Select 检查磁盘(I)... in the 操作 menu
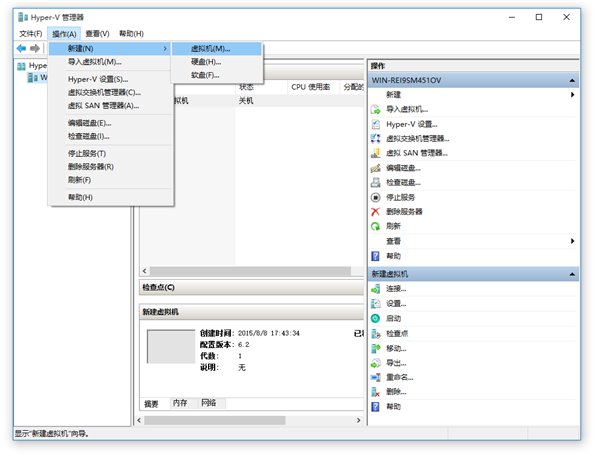Viewport: 600px width, 466px height. tap(110, 136)
